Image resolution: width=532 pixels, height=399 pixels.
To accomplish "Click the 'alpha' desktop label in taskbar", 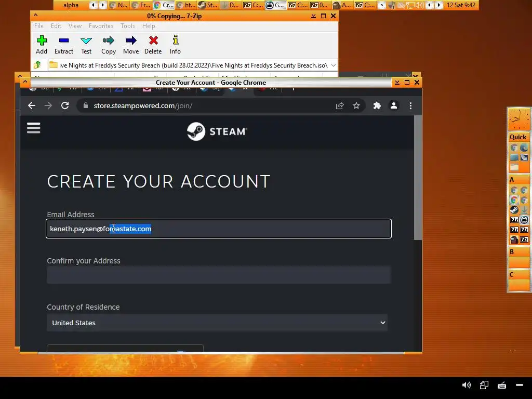I will 71,5.
